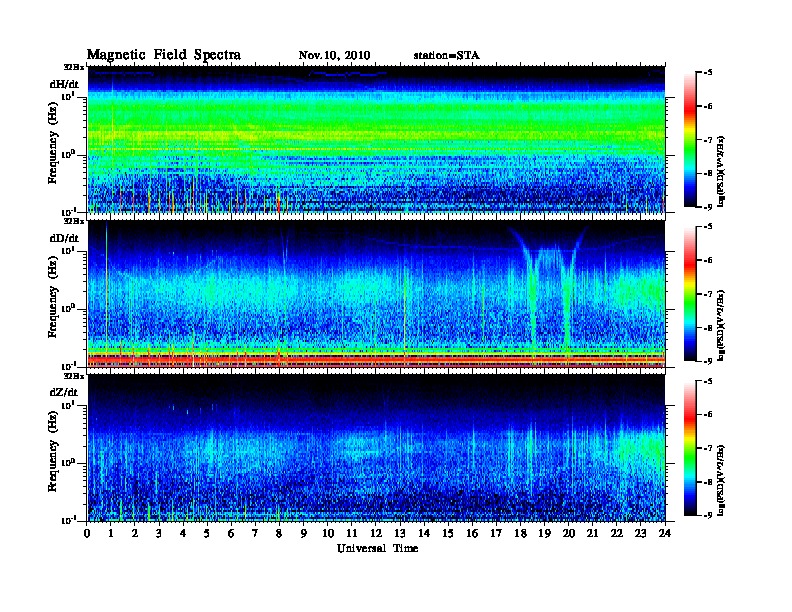The image size is (792, 612).
Task: Click the "Magnetic Field Spectra" title
Action: click(x=164, y=55)
